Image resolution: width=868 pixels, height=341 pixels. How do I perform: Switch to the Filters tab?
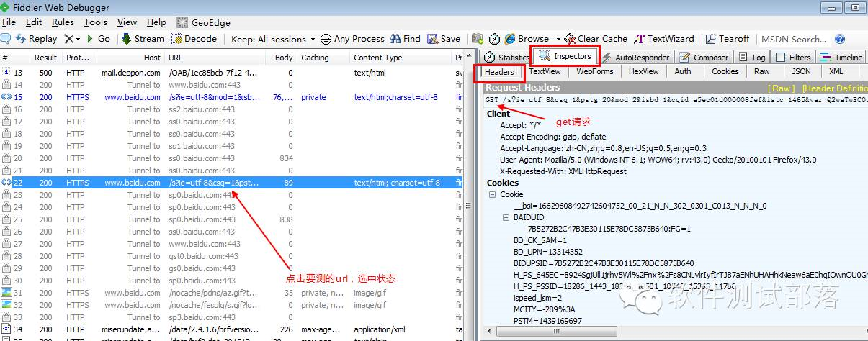pos(793,58)
